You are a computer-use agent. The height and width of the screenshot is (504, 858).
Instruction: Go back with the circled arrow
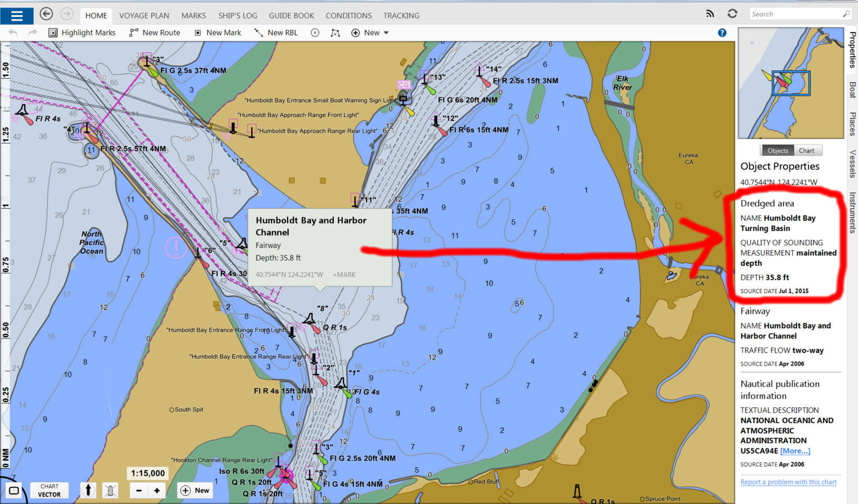pos(46,14)
